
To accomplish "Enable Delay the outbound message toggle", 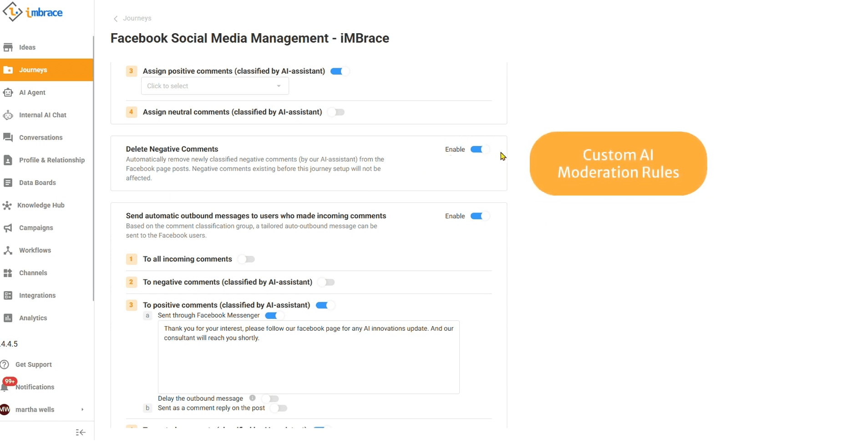I will pyautogui.click(x=271, y=399).
